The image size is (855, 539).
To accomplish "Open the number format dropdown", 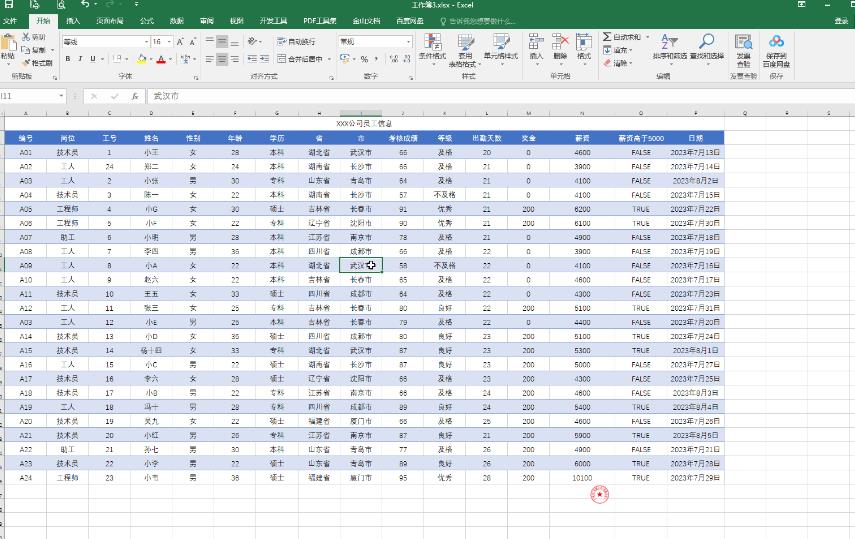I will [x=408, y=41].
